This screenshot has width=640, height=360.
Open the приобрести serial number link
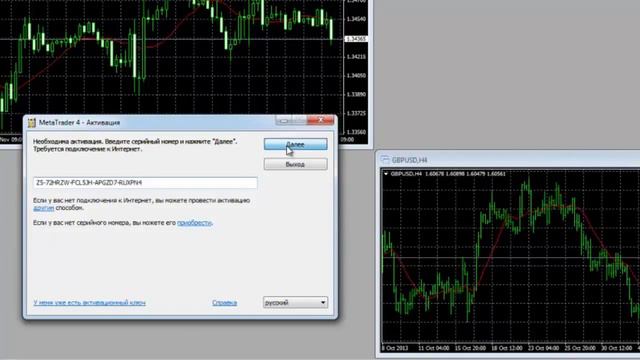tap(194, 222)
